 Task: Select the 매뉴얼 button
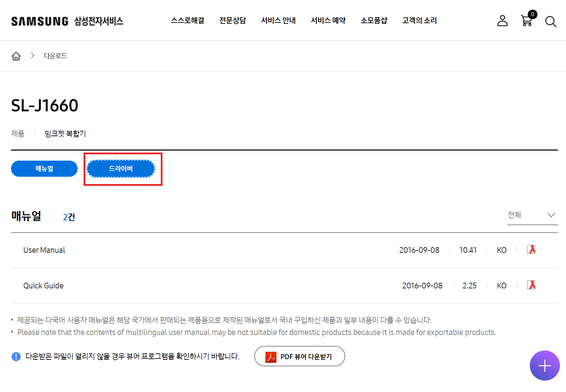[x=44, y=169]
